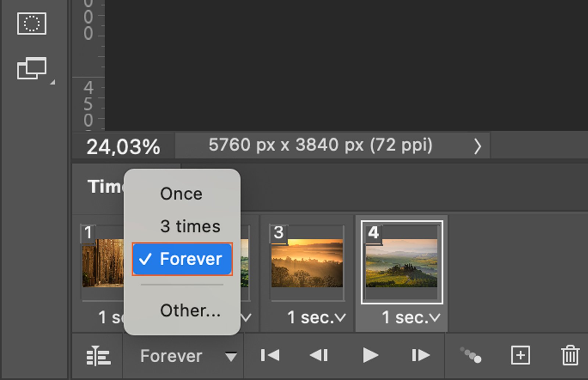This screenshot has width=588, height=380.
Task: Convert to video timeline icon
Action: [x=98, y=356]
